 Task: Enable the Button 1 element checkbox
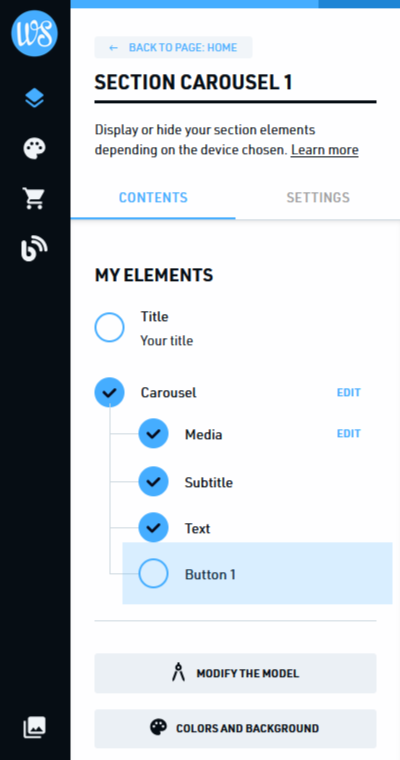(x=154, y=573)
